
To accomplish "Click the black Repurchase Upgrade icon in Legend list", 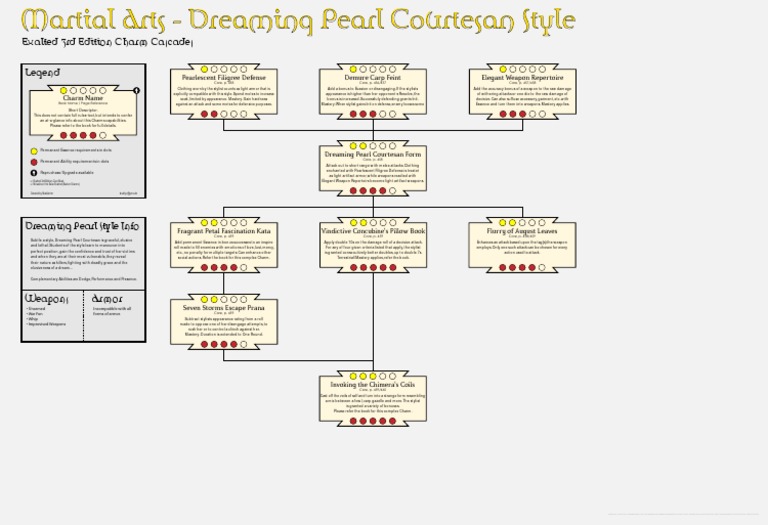I will pyautogui.click(x=34, y=173).
